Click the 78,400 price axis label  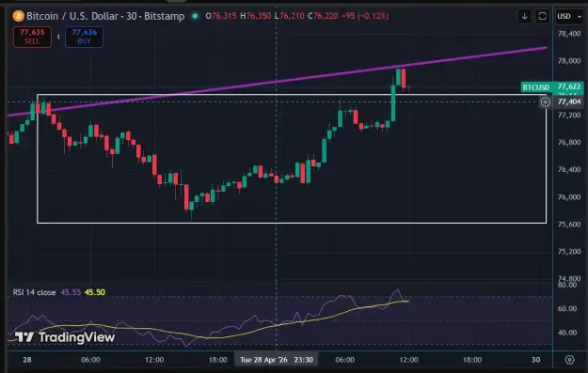pos(569,34)
